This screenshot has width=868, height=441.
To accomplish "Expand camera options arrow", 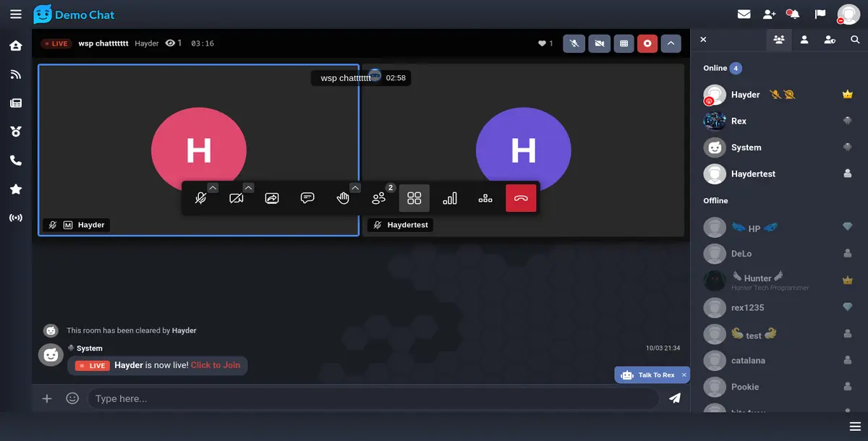I will click(x=248, y=188).
